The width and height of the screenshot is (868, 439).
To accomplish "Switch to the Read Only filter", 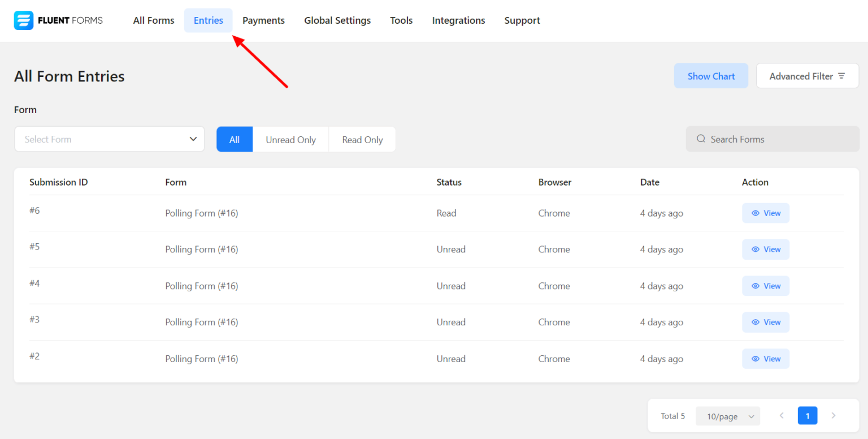I will (x=362, y=139).
